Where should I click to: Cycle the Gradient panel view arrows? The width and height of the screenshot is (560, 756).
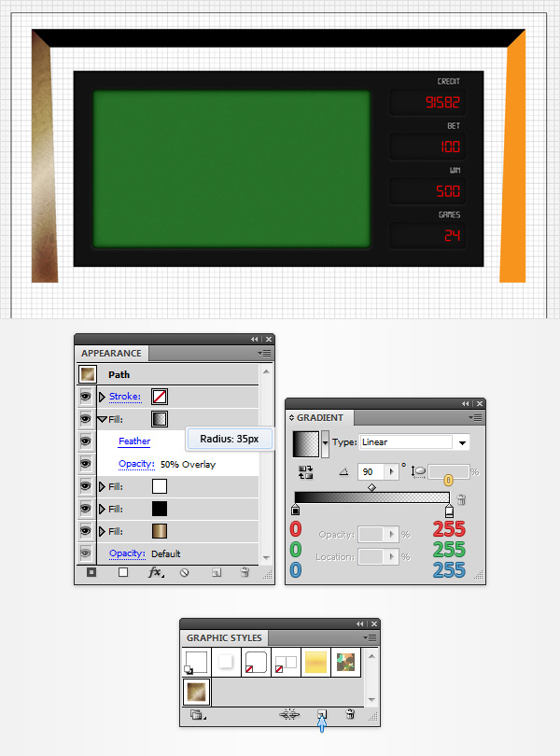pos(291,417)
